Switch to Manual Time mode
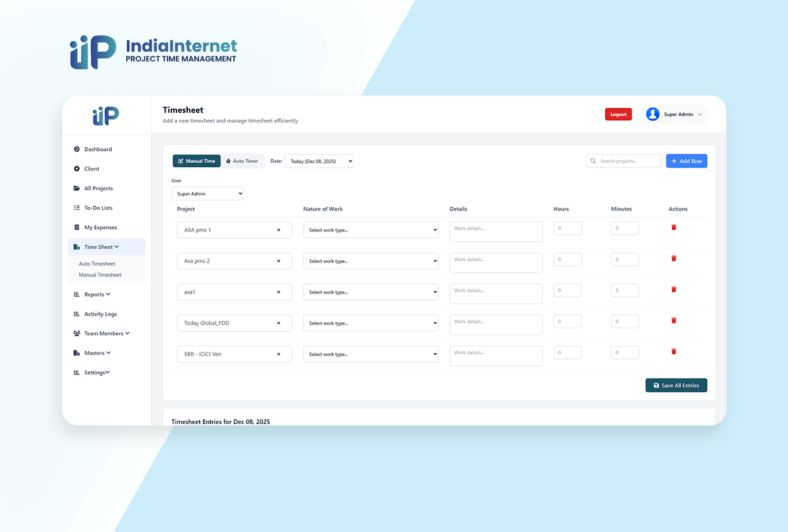This screenshot has width=788, height=532. tap(196, 161)
